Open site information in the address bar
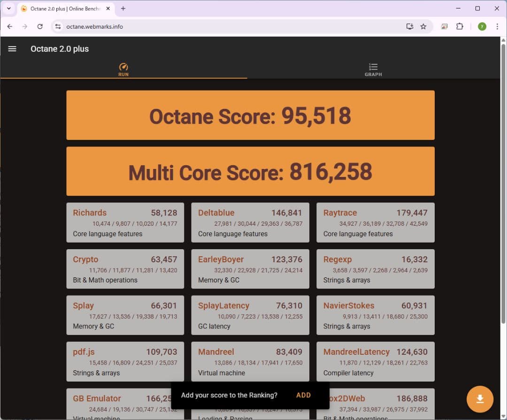 (57, 27)
